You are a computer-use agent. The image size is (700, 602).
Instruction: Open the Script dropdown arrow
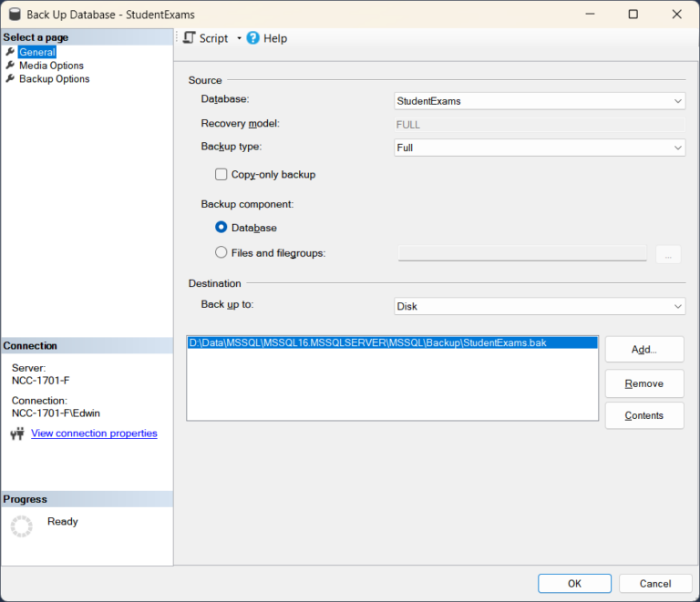click(239, 38)
